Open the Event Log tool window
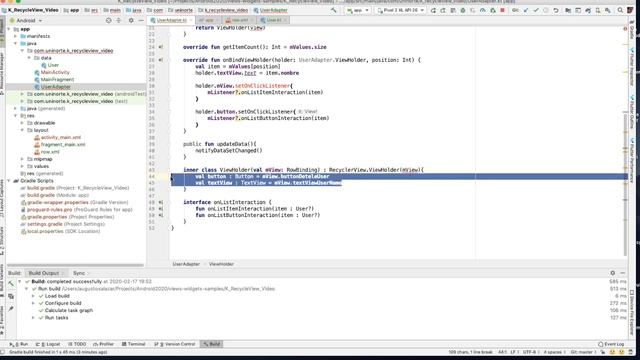Viewport: 640px width, 360px height. click(611, 344)
